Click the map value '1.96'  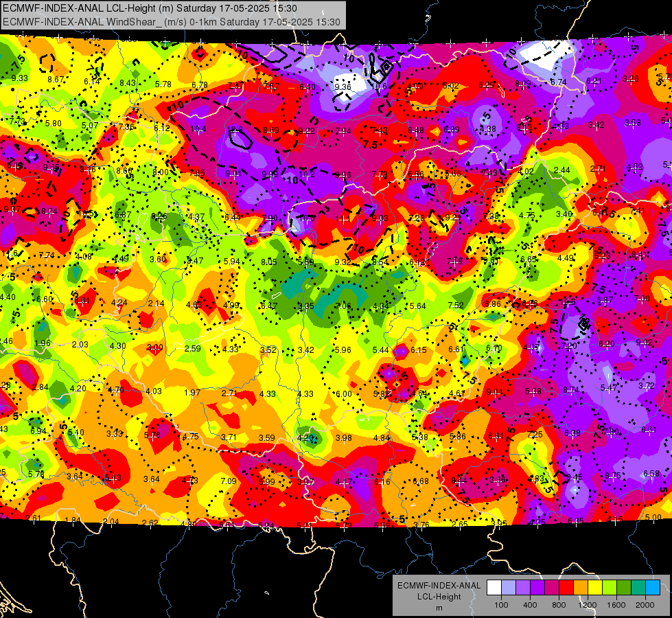pos(43,343)
